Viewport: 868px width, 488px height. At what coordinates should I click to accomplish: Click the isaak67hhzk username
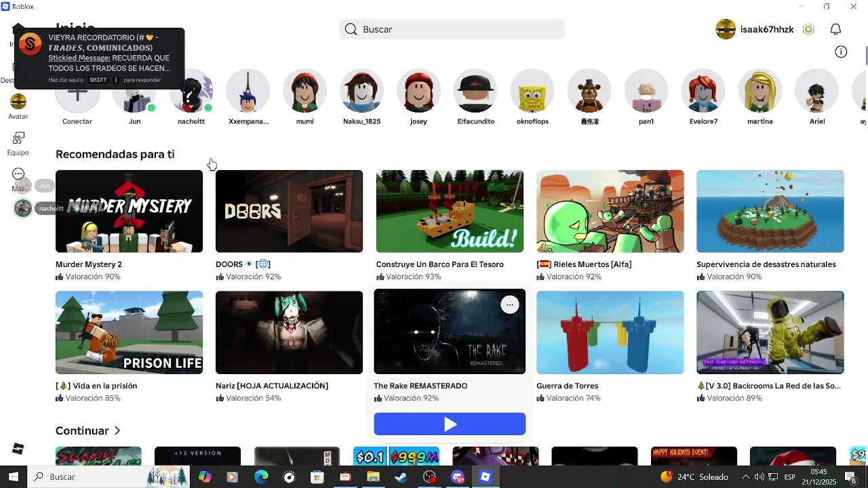tap(767, 29)
